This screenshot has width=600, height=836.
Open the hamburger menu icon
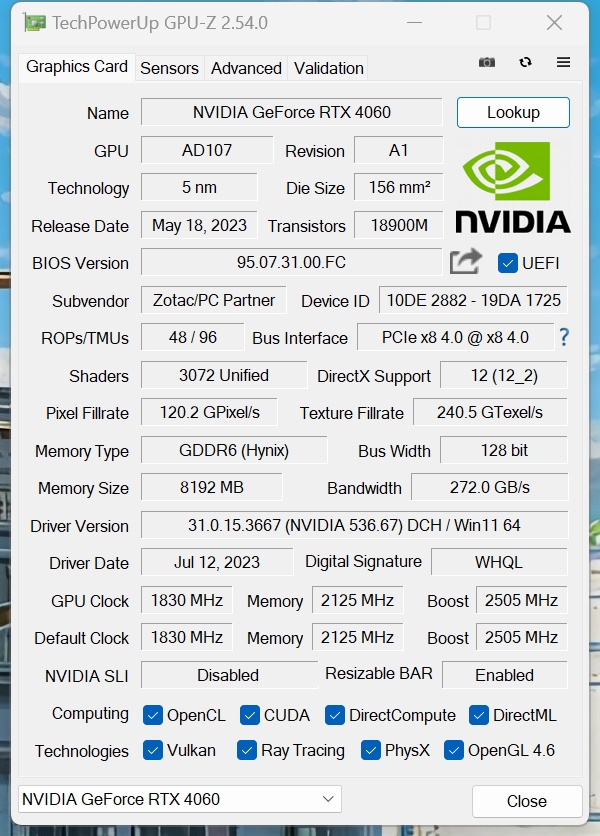pyautogui.click(x=563, y=62)
